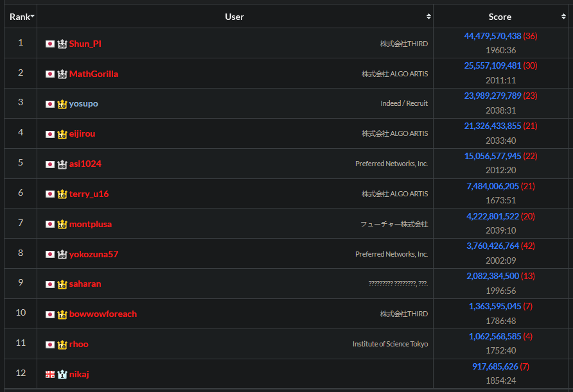Click the Japan flag beside asi1024
Viewport: 573px width, 392px height.
pyautogui.click(x=50, y=165)
